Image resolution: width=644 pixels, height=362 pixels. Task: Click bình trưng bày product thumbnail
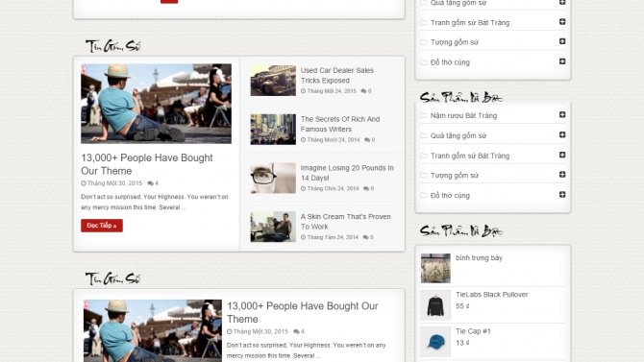[x=435, y=269]
